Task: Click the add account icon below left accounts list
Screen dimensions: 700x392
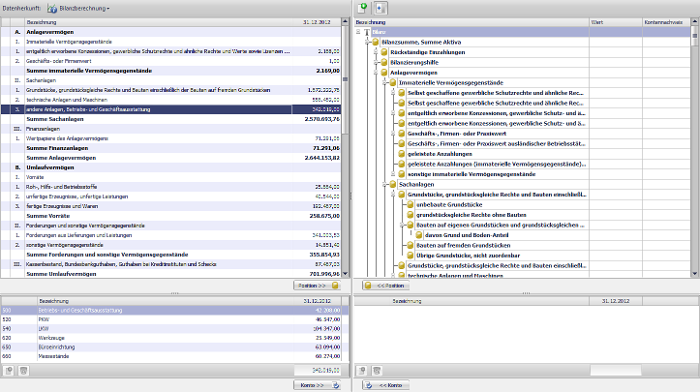Action: [9, 371]
